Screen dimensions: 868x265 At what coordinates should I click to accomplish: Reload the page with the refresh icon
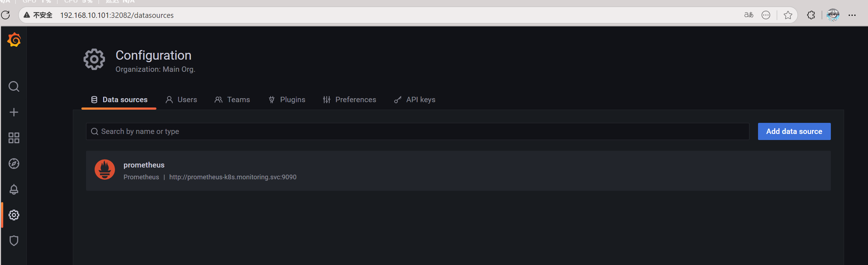5,15
